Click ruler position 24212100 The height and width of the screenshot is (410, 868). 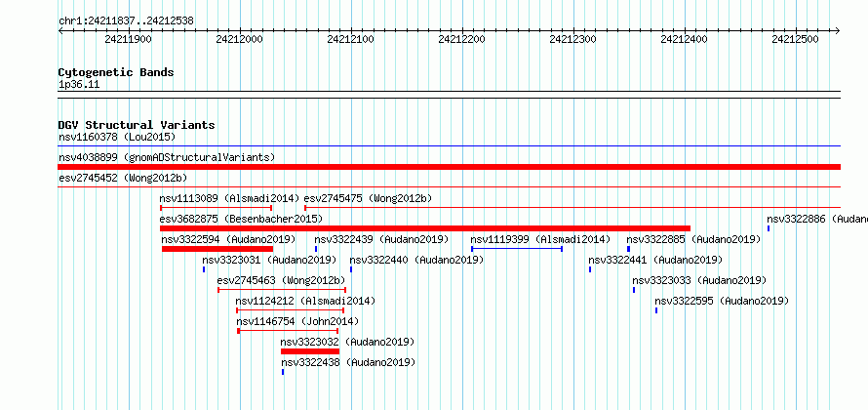click(x=350, y=39)
